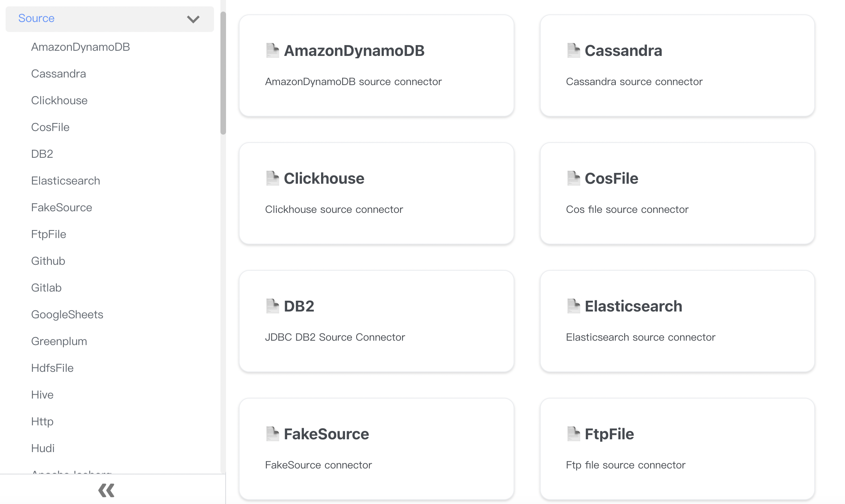Screen dimensions: 845x504
Task: Open DB2 in the sidebar
Action: (42, 154)
